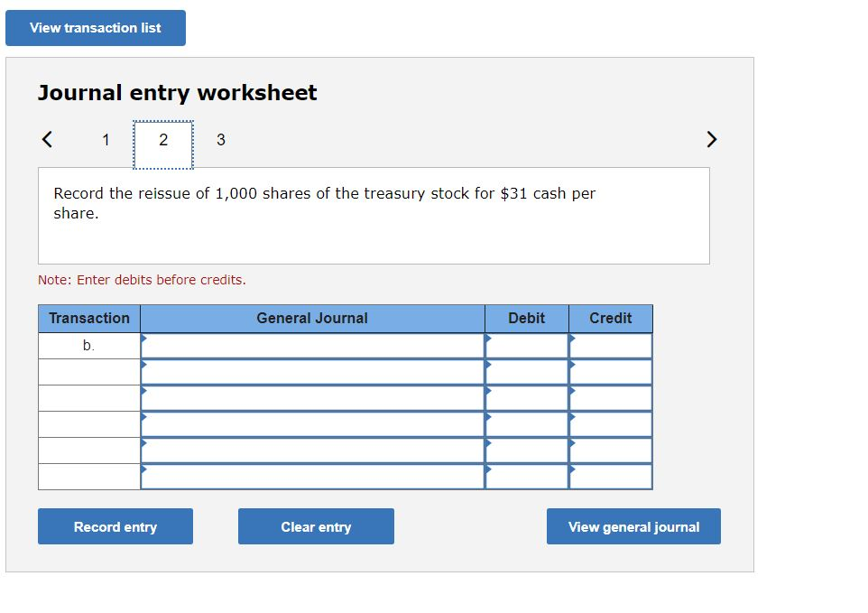Image resolution: width=868 pixels, height=613 pixels.
Task: Click Clear entry to reset the worksheet
Action: click(x=315, y=526)
